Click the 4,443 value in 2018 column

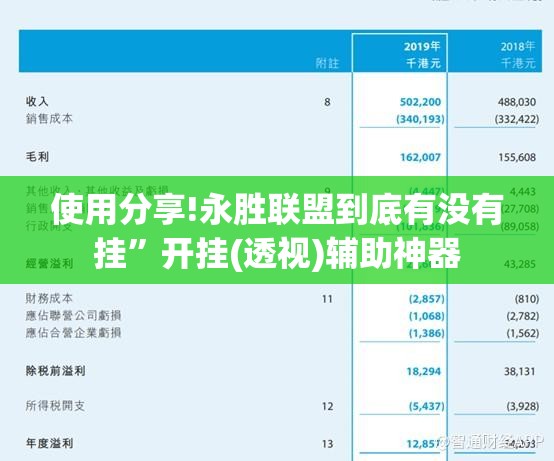pyautogui.click(x=523, y=192)
